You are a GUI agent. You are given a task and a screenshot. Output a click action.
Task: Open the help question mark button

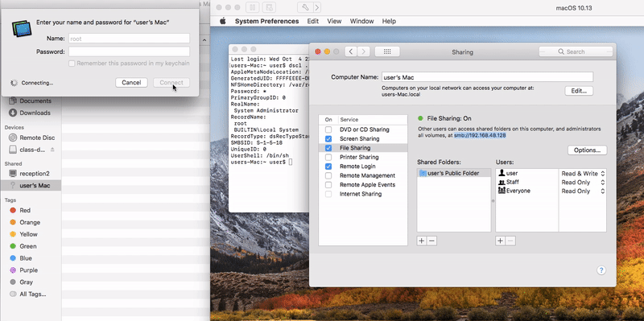coord(601,270)
